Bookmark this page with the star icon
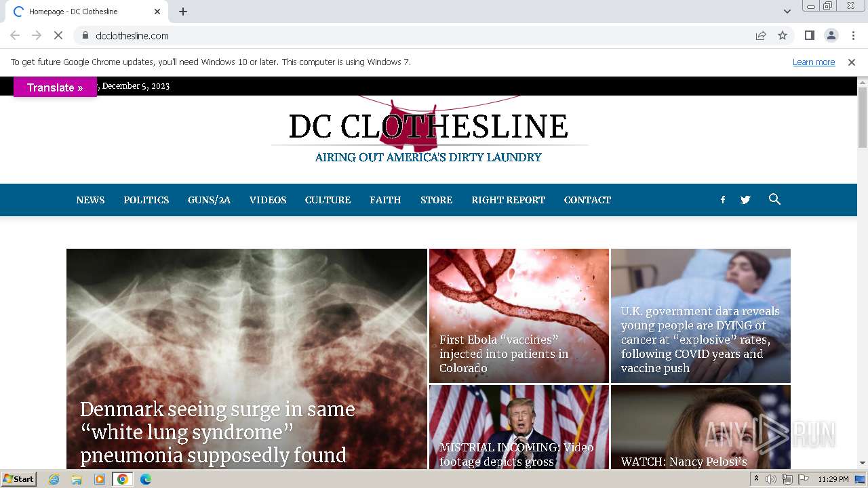The height and width of the screenshot is (488, 868). (783, 35)
